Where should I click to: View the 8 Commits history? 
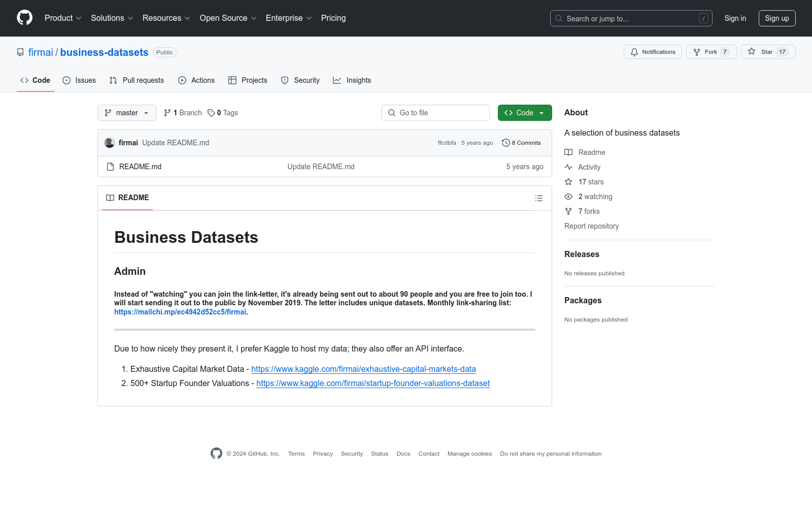[x=521, y=143]
